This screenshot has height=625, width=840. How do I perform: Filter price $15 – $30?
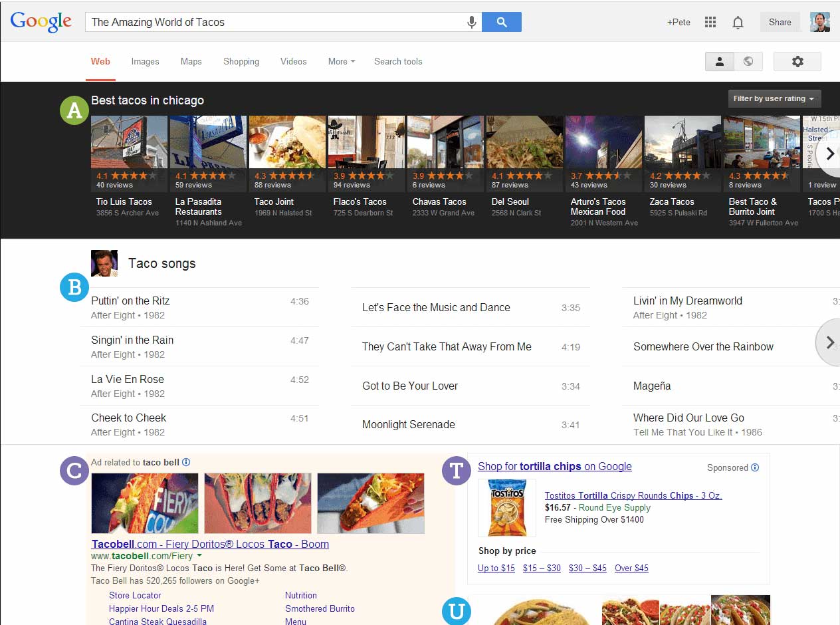(x=542, y=568)
